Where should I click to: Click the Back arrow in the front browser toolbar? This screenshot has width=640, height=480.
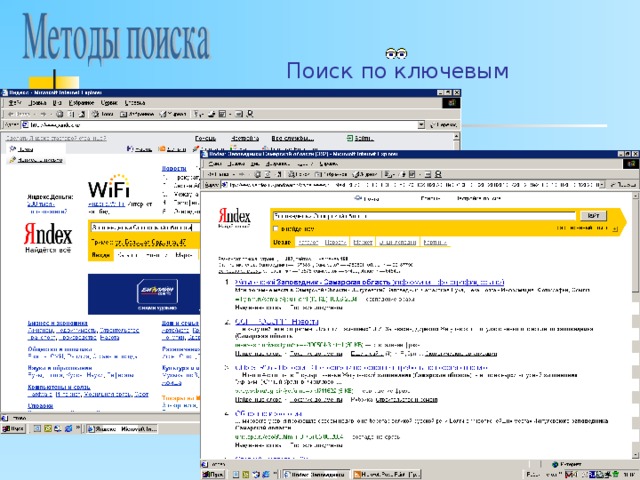pyautogui.click(x=212, y=173)
